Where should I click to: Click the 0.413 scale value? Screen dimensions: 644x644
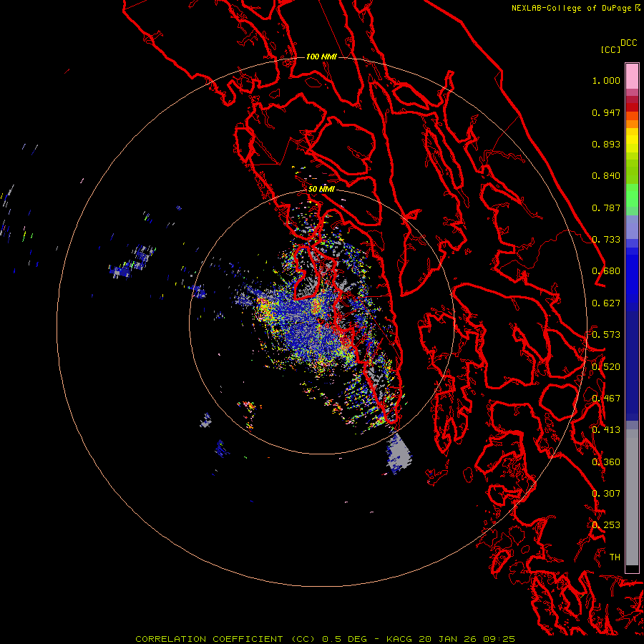click(x=606, y=430)
